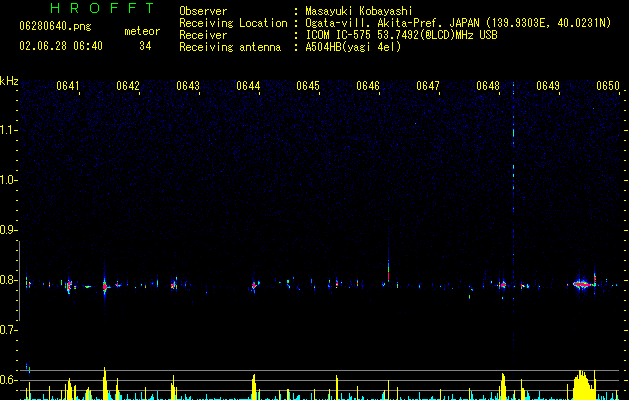Click the 0.7 kHz axis label
The image size is (629, 400).
(8, 330)
